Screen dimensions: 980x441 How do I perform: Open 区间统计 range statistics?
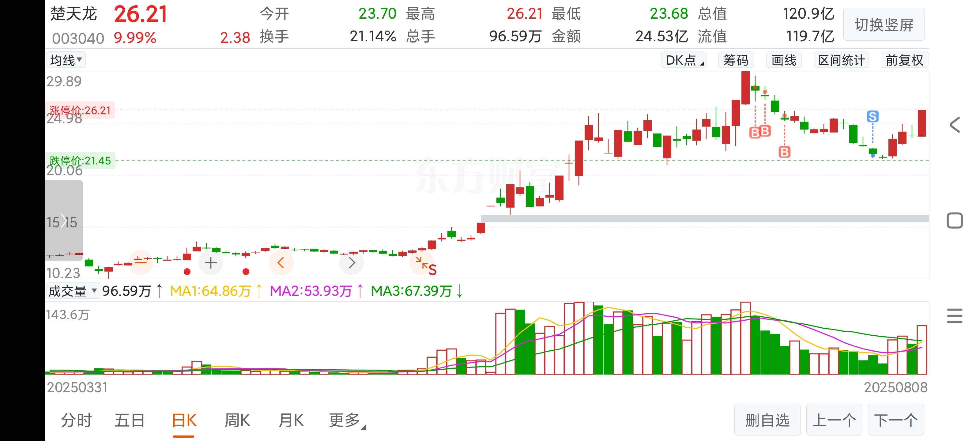pos(842,60)
